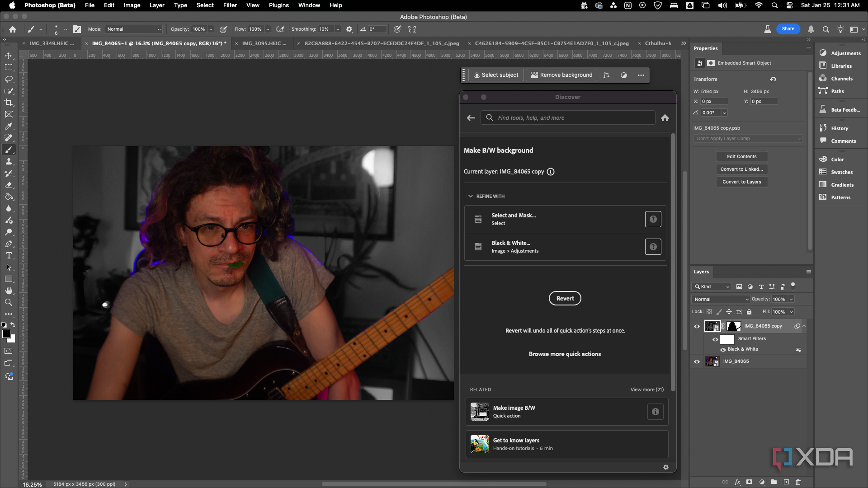
Task: Open the brush Opacity dropdown
Action: 211,29
